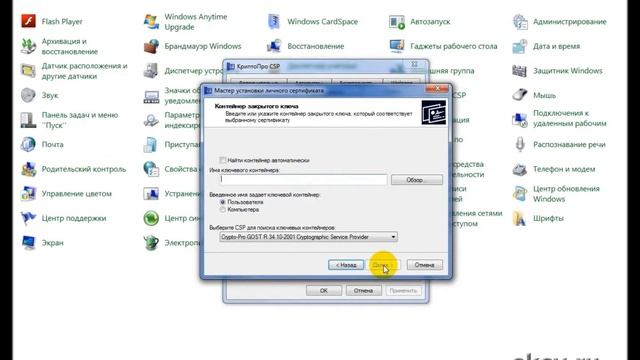Click OK in the КриптоПро CSP window
The height and width of the screenshot is (360, 640).
coord(324,291)
